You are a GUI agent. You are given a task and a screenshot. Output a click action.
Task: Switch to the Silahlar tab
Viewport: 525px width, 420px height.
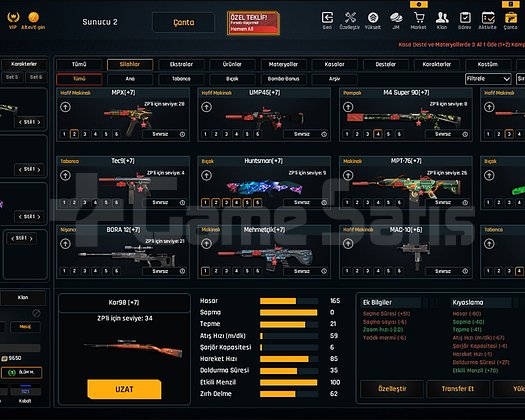tap(130, 64)
